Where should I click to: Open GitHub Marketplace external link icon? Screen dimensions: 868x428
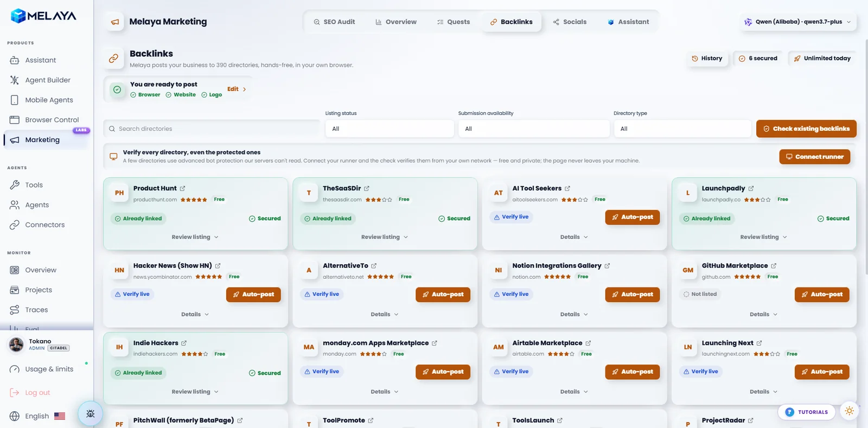click(x=774, y=266)
